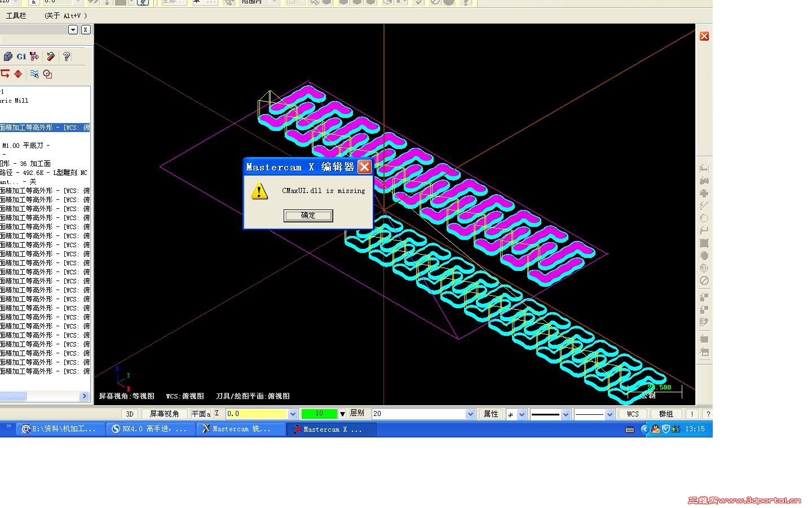Screen dimensions: 812x508
Task: Select the 'eric Mill' machine group row
Action: pos(15,100)
